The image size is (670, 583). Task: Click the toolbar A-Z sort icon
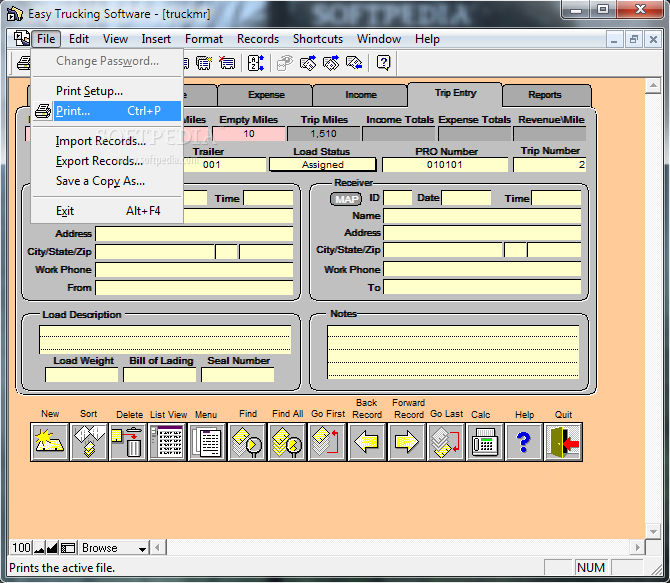256,63
